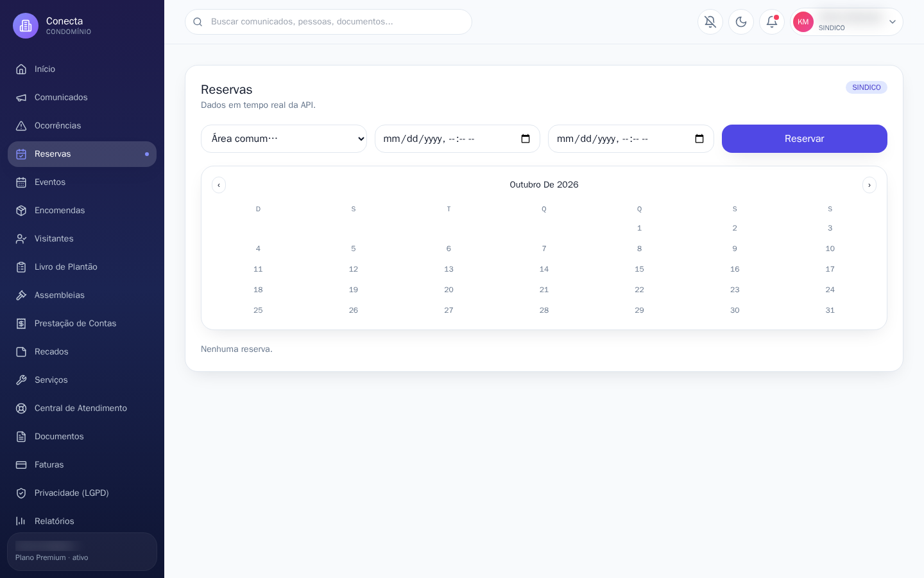Open the start date calendar picker icon

tap(526, 139)
